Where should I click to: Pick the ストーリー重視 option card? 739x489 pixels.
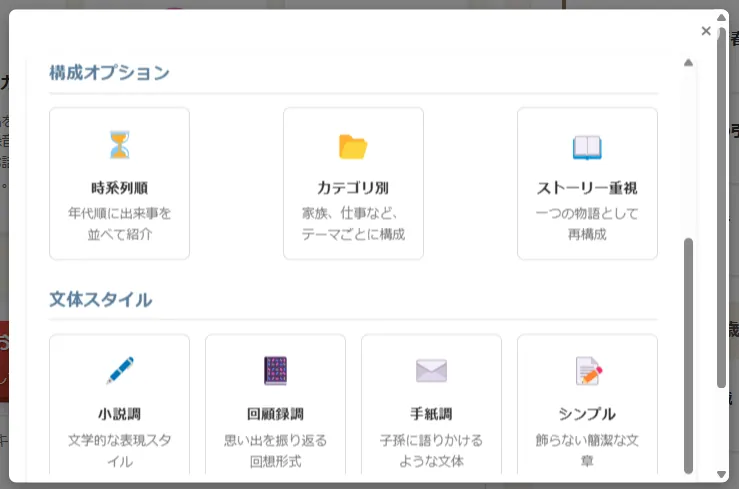587,183
